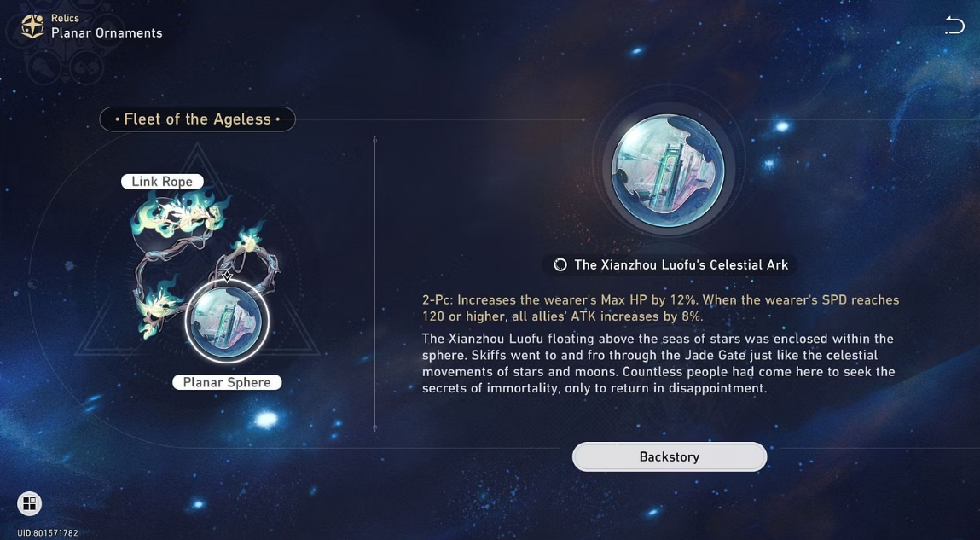Screen dimensions: 980x540
Task: Click the ring icon beside the Celestial Ark name
Action: (560, 265)
